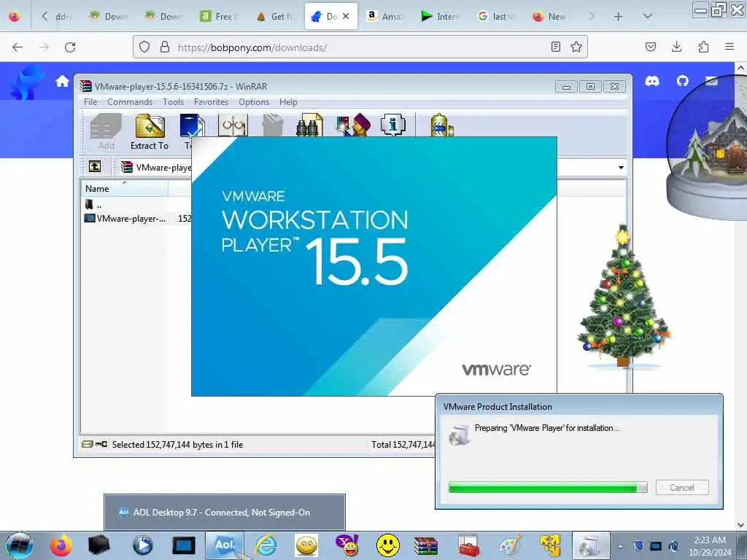Open a new tab with plus button
Viewport: 747px width, 560px height.
pos(618,16)
